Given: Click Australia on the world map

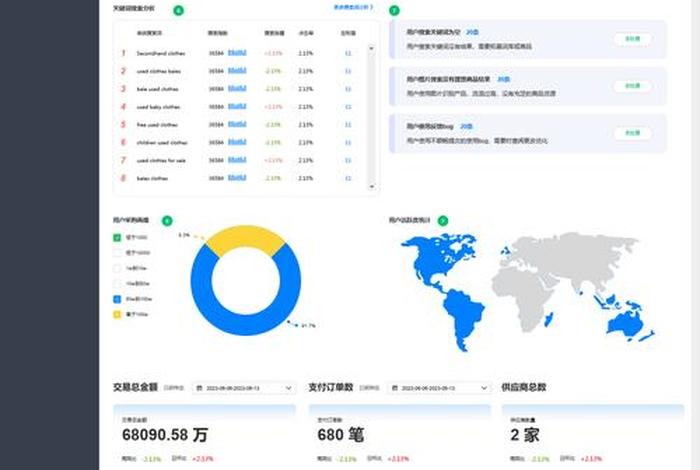Looking at the screenshot, I should (624, 322).
